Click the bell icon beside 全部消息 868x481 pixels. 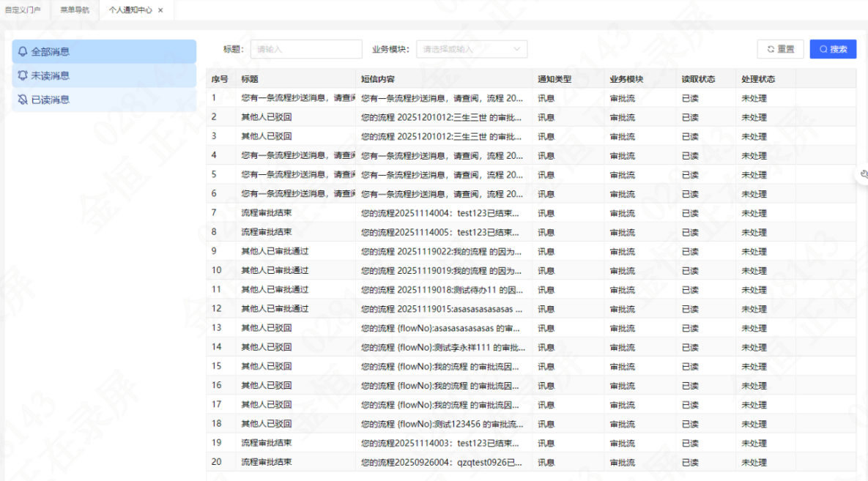point(23,51)
